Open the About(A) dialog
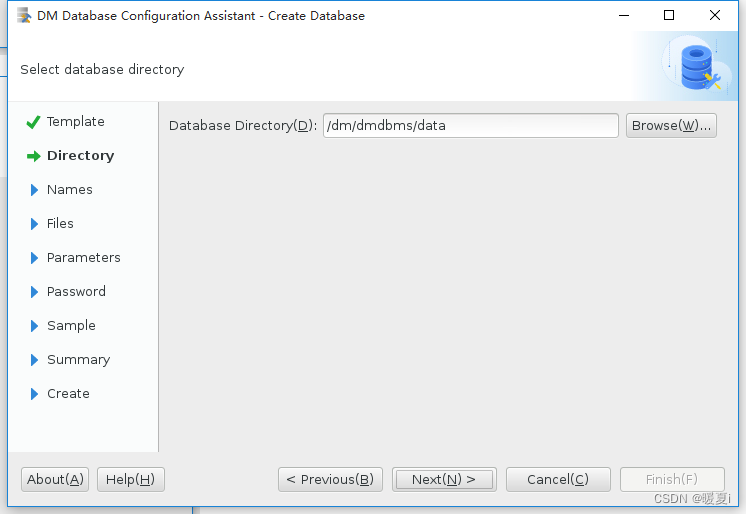This screenshot has width=746, height=514. click(55, 479)
